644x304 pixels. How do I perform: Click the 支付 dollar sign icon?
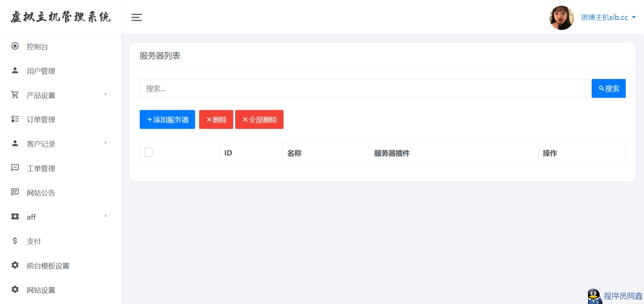point(15,241)
